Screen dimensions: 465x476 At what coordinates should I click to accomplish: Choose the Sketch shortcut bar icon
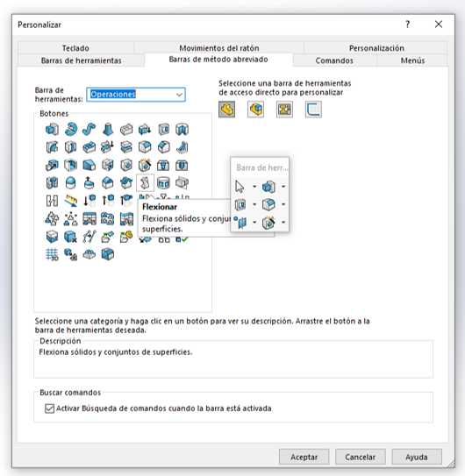pyautogui.click(x=313, y=110)
